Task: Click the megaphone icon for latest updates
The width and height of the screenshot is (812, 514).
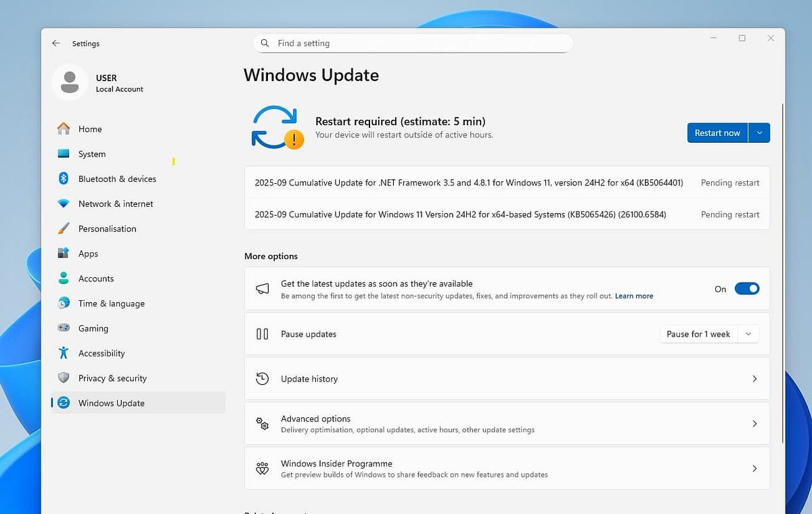Action: (x=263, y=289)
